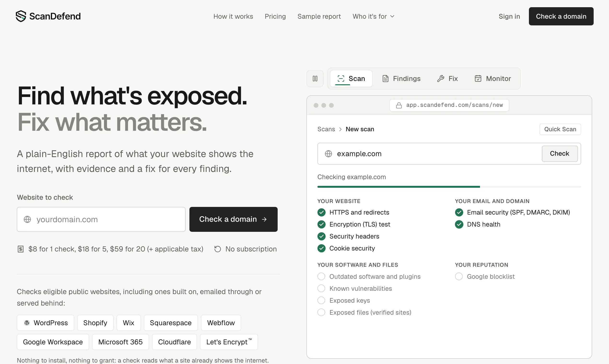Image resolution: width=609 pixels, height=364 pixels.
Task: Click the globe icon beside example.com
Action: click(328, 154)
